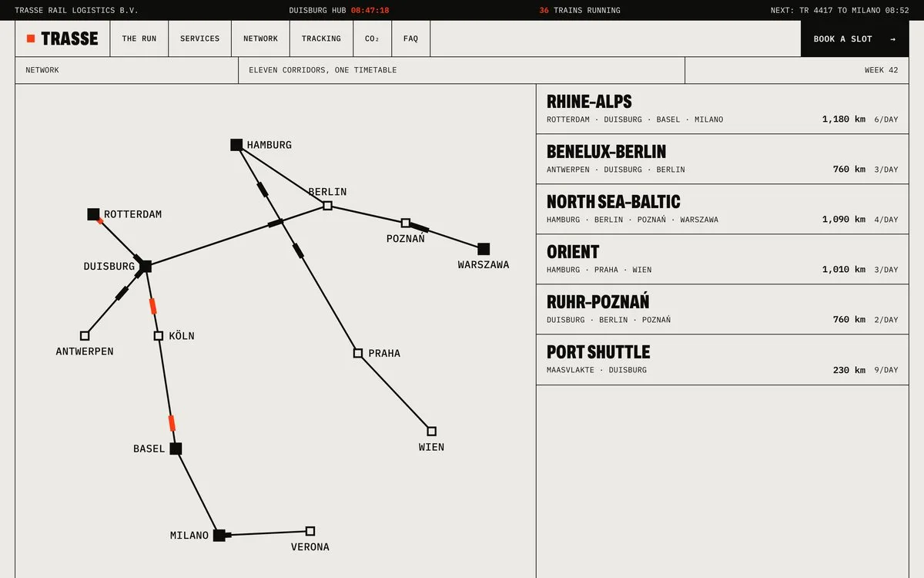The width and height of the screenshot is (924, 578).
Task: Click Trasse Rail Logistics B.V. text
Action: coord(77,11)
